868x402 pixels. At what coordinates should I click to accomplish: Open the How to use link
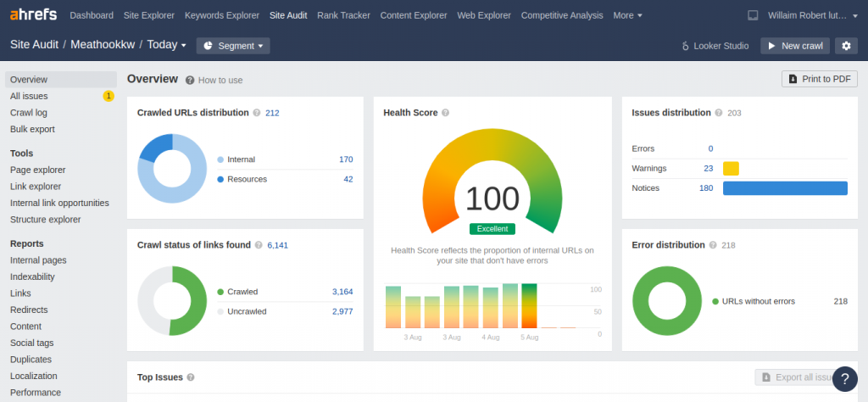pos(220,81)
